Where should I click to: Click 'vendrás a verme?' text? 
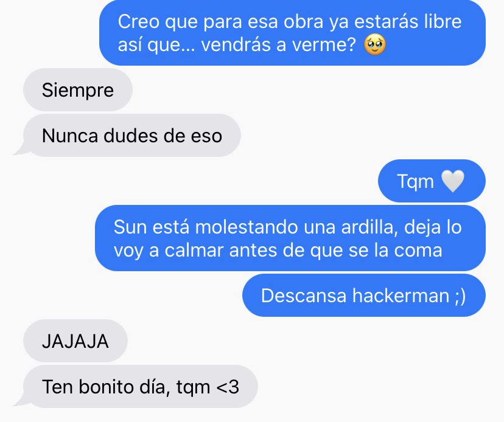pos(278,44)
